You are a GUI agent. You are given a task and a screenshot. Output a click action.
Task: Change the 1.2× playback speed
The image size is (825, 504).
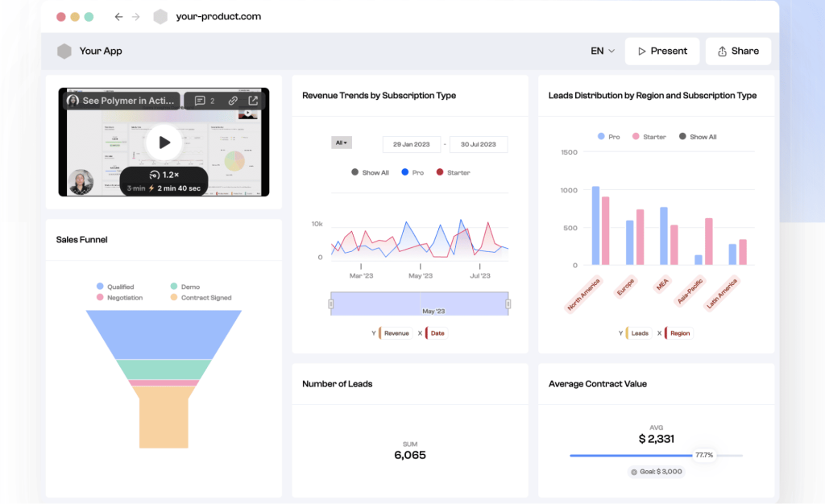164,175
